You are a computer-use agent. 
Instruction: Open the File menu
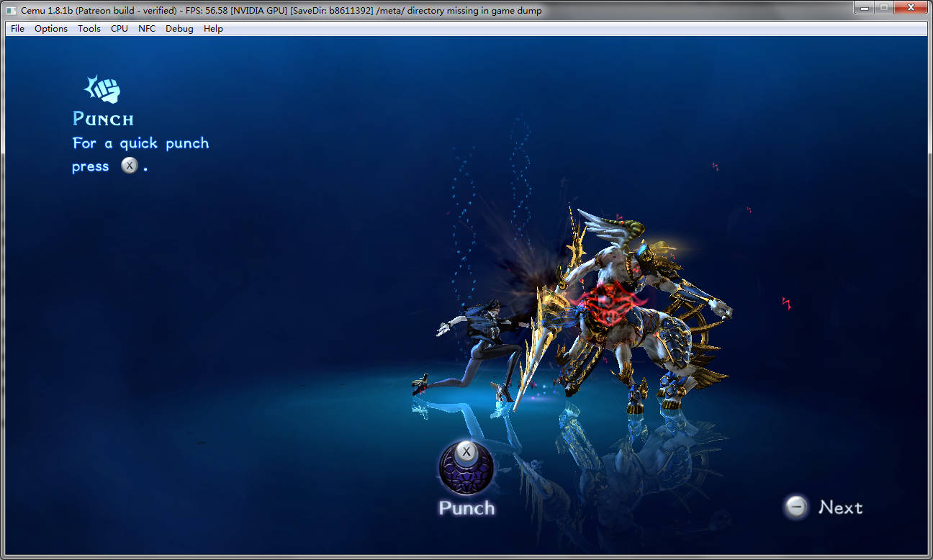17,29
